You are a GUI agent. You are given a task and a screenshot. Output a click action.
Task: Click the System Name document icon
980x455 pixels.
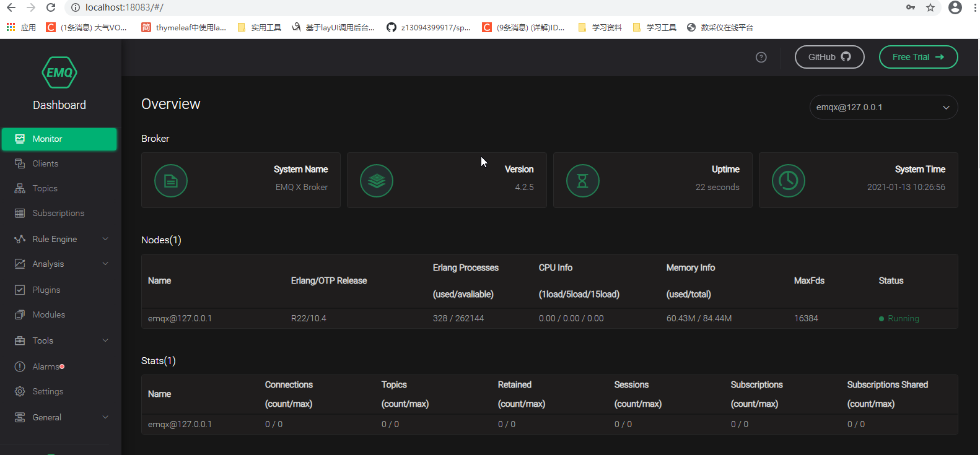coord(171,181)
